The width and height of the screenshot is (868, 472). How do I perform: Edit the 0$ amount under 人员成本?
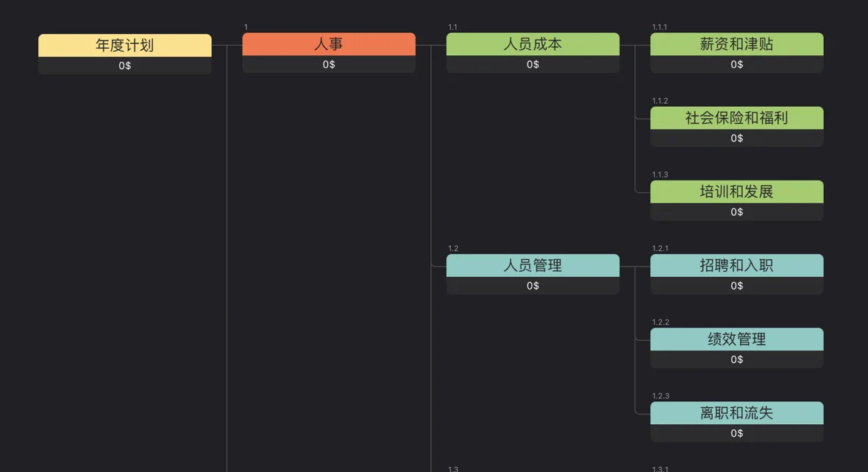[x=533, y=65]
